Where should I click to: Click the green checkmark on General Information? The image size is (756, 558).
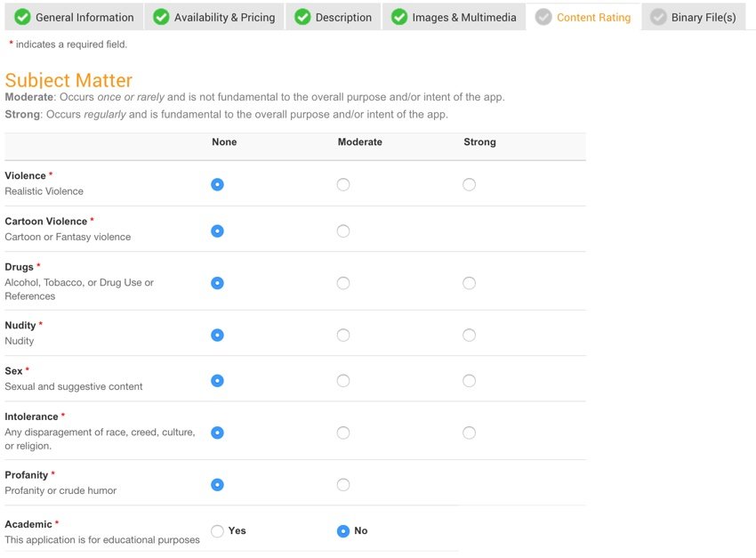coord(22,17)
